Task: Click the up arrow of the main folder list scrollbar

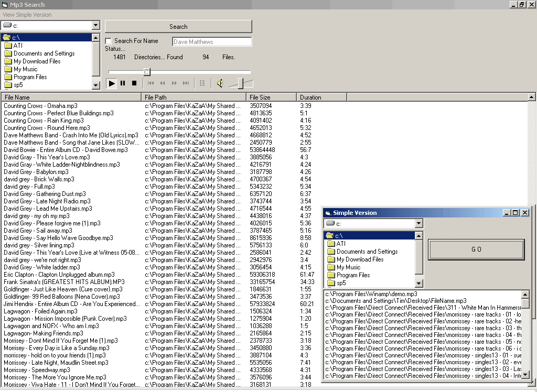Action: tap(96, 37)
